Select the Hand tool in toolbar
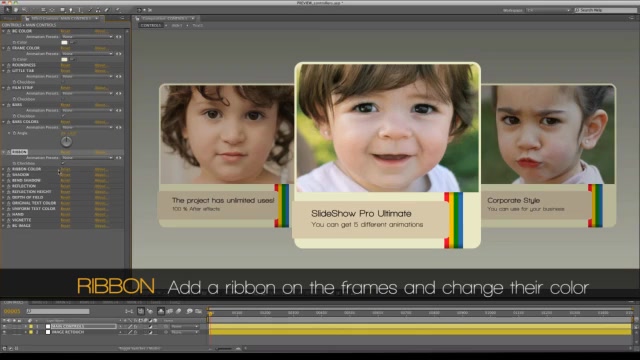The height and width of the screenshot is (360, 640). (16, 9)
